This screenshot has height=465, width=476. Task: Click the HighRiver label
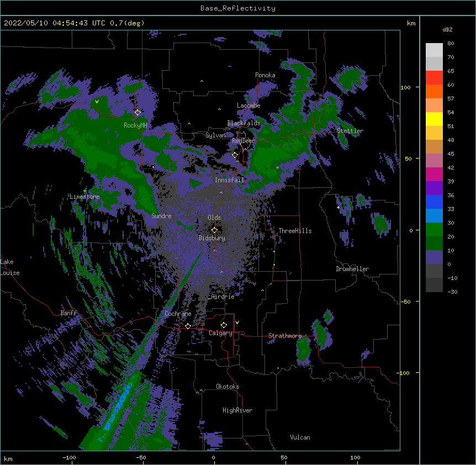click(x=237, y=410)
